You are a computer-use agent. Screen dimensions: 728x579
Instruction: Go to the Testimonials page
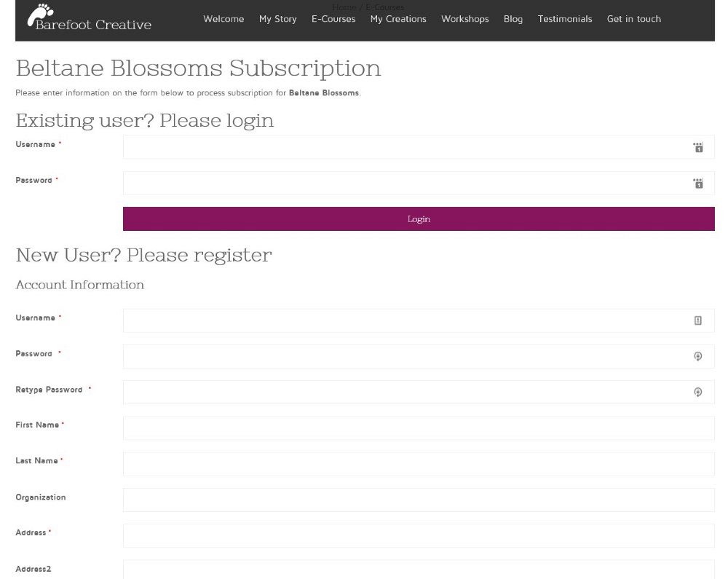[565, 19]
